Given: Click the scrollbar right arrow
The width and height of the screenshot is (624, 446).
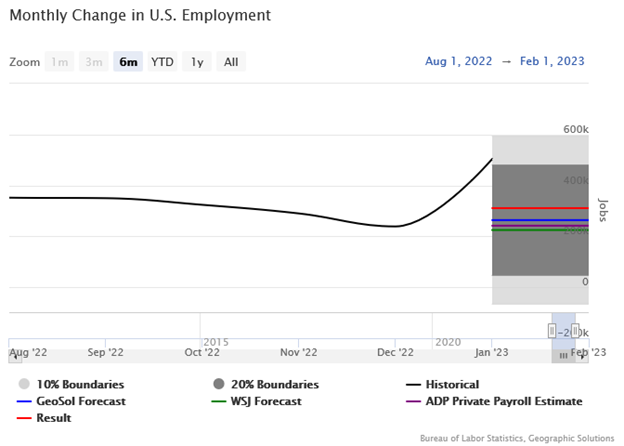Looking at the screenshot, I should (583, 356).
